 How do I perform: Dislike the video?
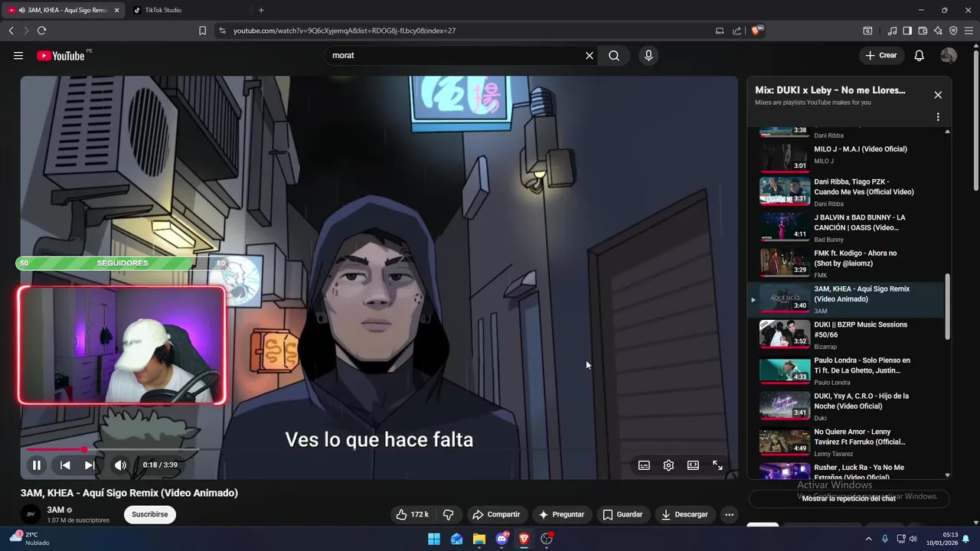[x=449, y=515]
